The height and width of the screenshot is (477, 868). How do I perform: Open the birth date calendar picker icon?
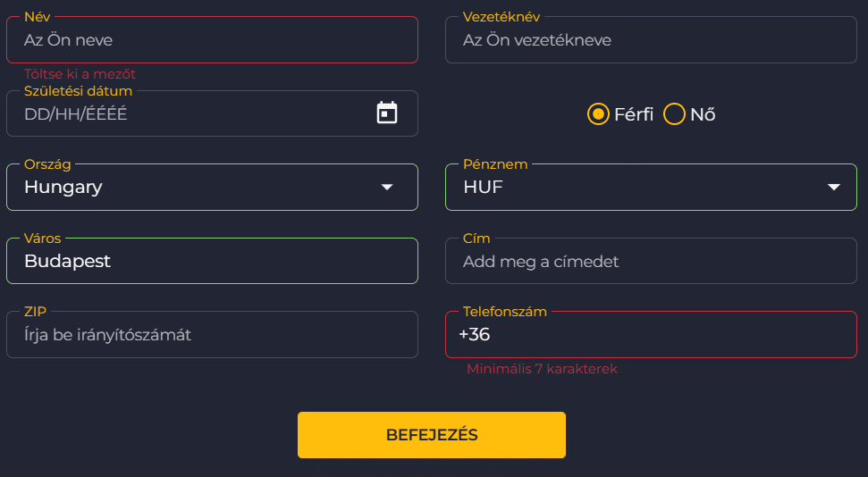coord(387,113)
